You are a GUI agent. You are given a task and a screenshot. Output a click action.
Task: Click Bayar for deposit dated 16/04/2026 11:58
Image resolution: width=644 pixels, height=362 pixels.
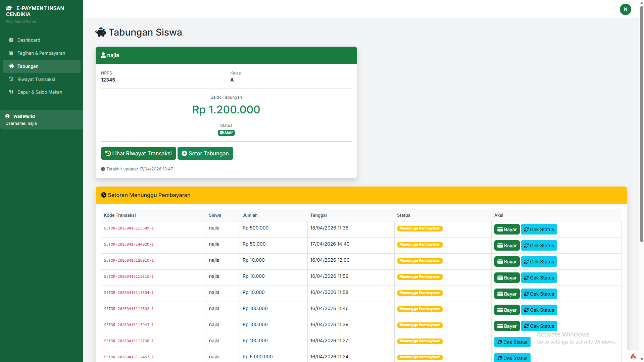point(507,294)
